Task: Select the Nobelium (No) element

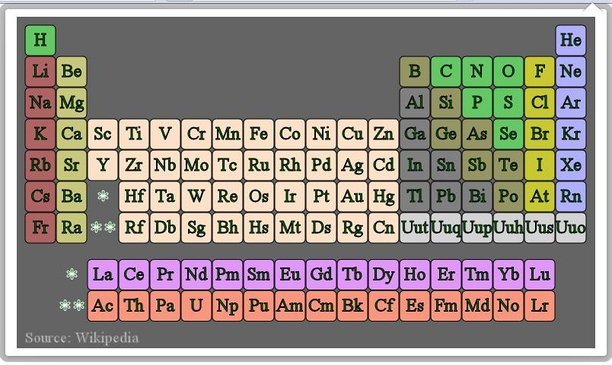Action: 509,306
